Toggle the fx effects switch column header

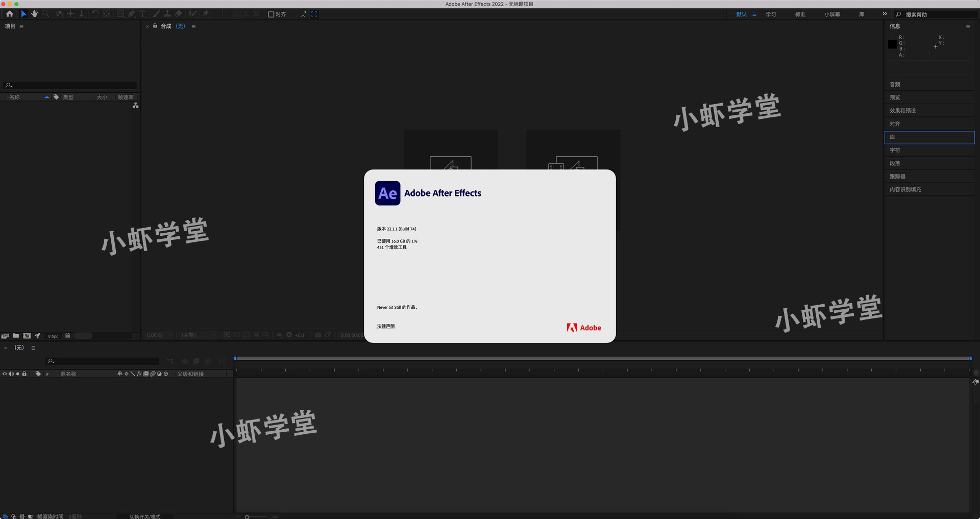139,374
